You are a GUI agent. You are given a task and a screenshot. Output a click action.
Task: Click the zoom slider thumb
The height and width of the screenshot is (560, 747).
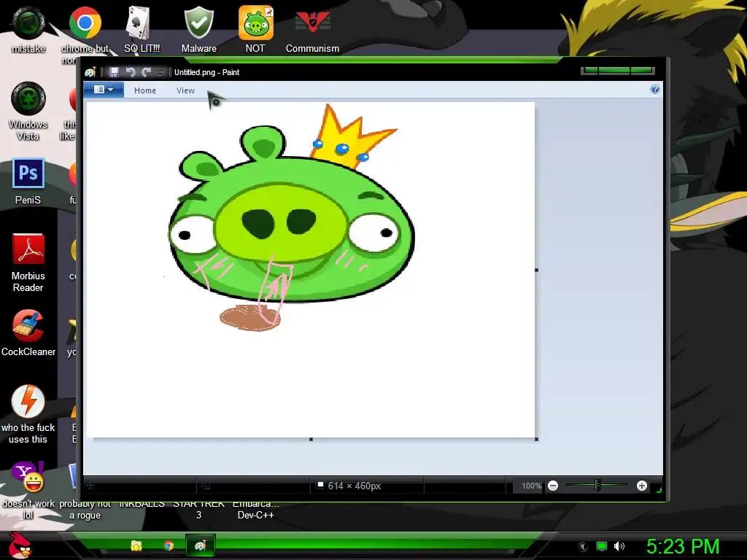[597, 485]
